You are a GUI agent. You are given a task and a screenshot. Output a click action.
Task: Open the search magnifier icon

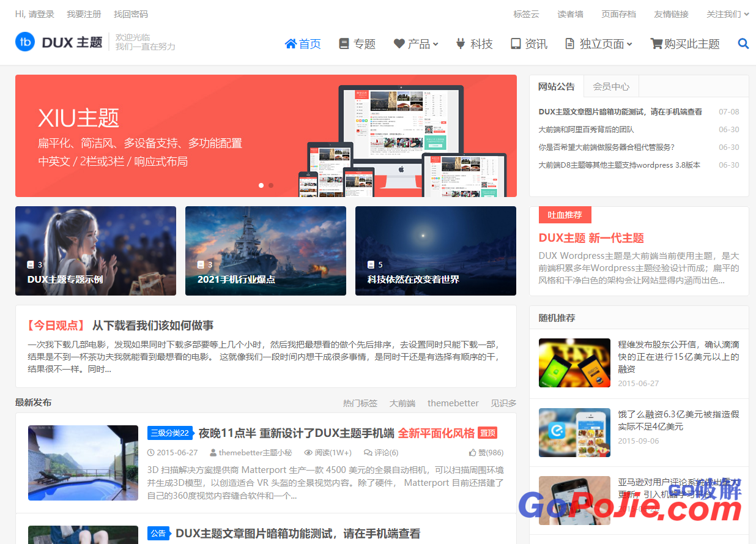[743, 43]
